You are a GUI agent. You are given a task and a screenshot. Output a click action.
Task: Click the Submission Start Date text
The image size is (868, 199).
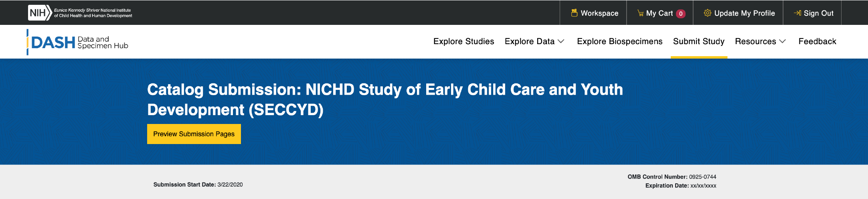[198, 185]
